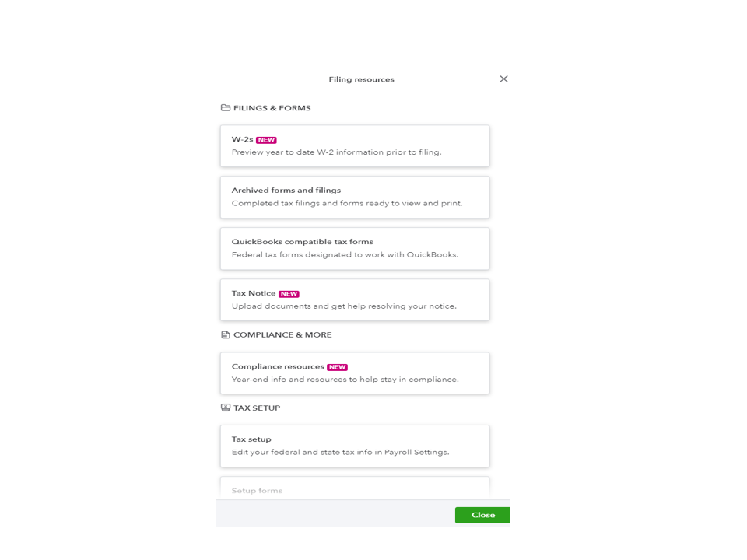Click the icon beside TAX SETUP heading
The width and height of the screenshot is (747, 560).
pyautogui.click(x=226, y=408)
